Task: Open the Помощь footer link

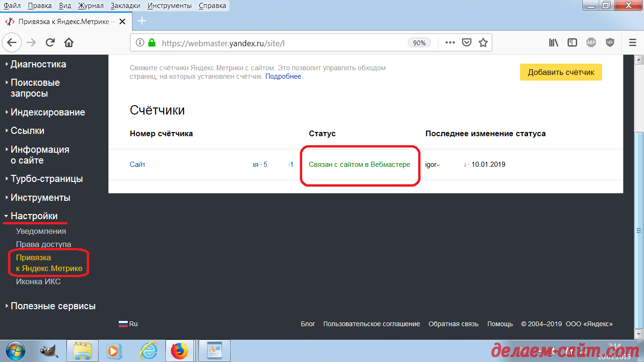Action: 500,324
